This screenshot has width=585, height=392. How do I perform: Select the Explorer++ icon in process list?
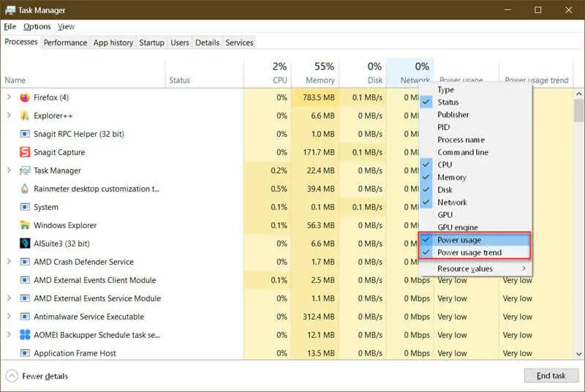point(25,116)
